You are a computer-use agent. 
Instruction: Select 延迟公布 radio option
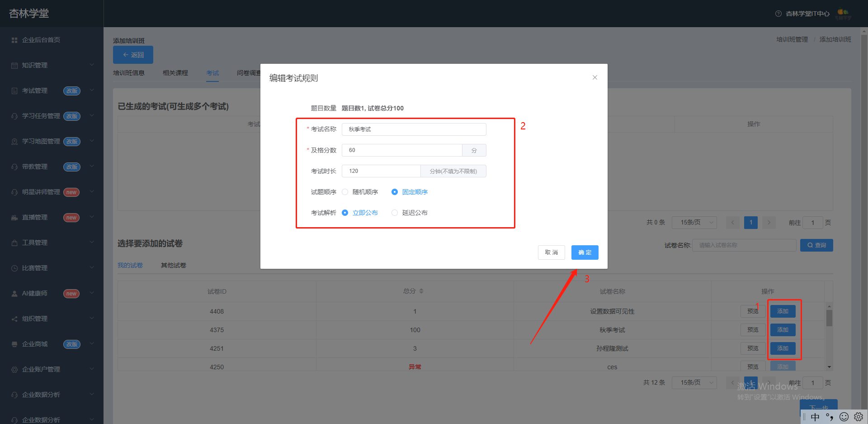(x=395, y=213)
